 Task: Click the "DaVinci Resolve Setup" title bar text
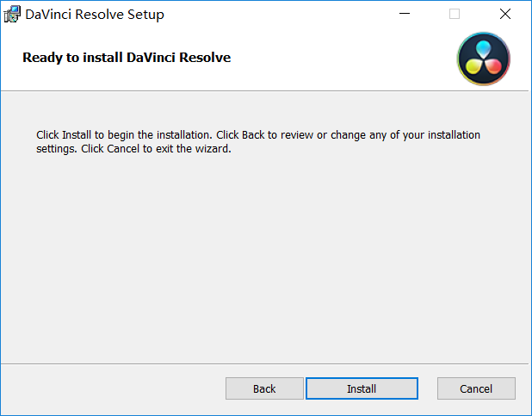95,15
